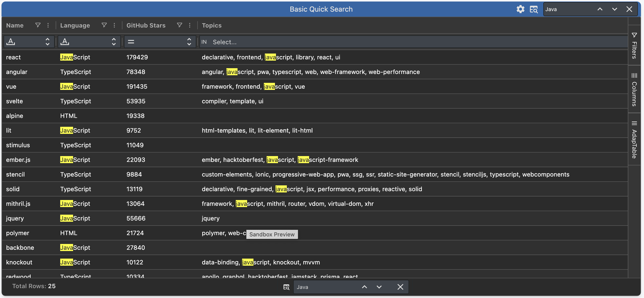The width and height of the screenshot is (644, 298).
Task: Select angular's stars value 78348
Action: pos(136,72)
